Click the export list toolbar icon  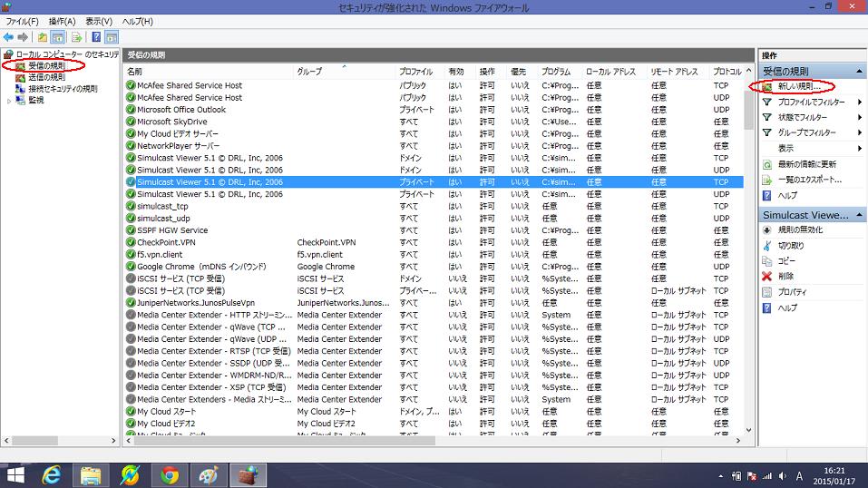pos(76,37)
